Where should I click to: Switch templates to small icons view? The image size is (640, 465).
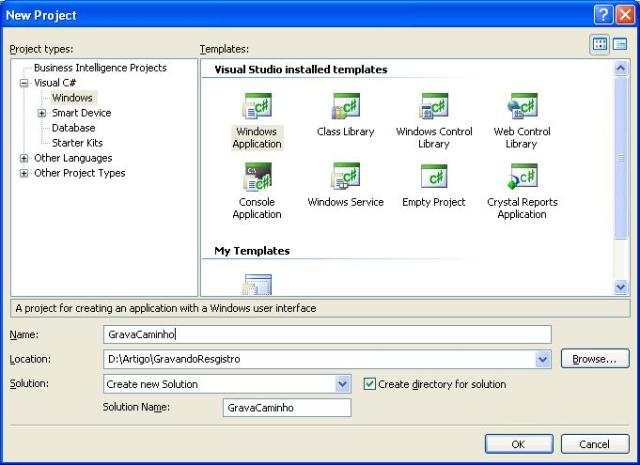(x=620, y=45)
